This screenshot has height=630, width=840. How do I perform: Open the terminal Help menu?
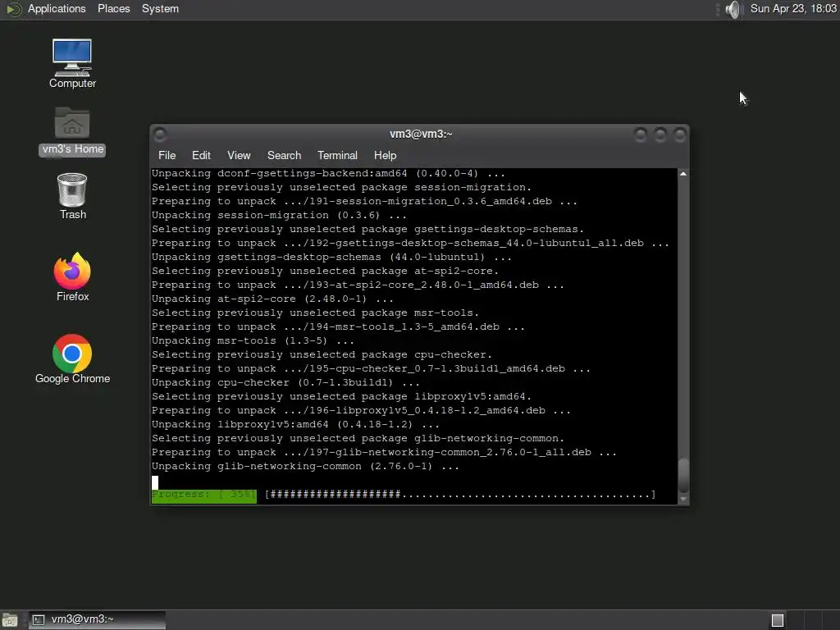pyautogui.click(x=385, y=155)
